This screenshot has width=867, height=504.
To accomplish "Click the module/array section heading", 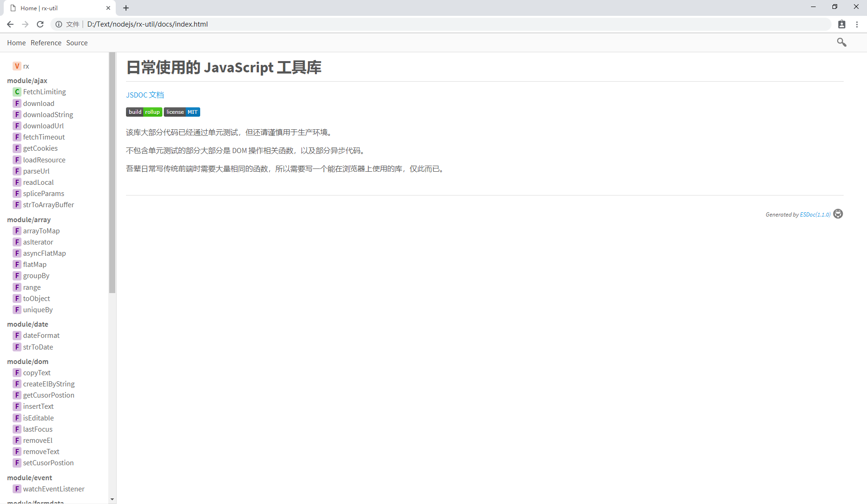I will pyautogui.click(x=29, y=220).
